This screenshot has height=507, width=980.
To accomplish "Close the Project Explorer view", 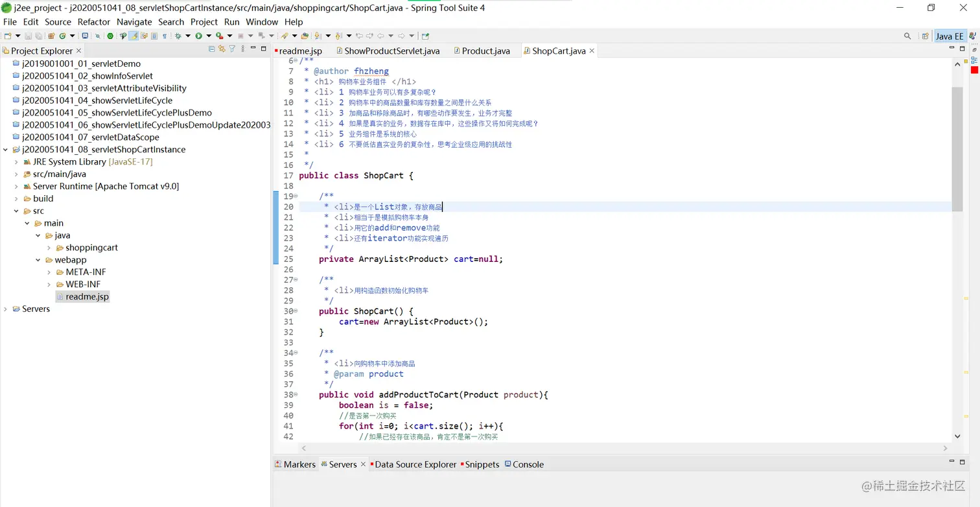I will pos(79,51).
